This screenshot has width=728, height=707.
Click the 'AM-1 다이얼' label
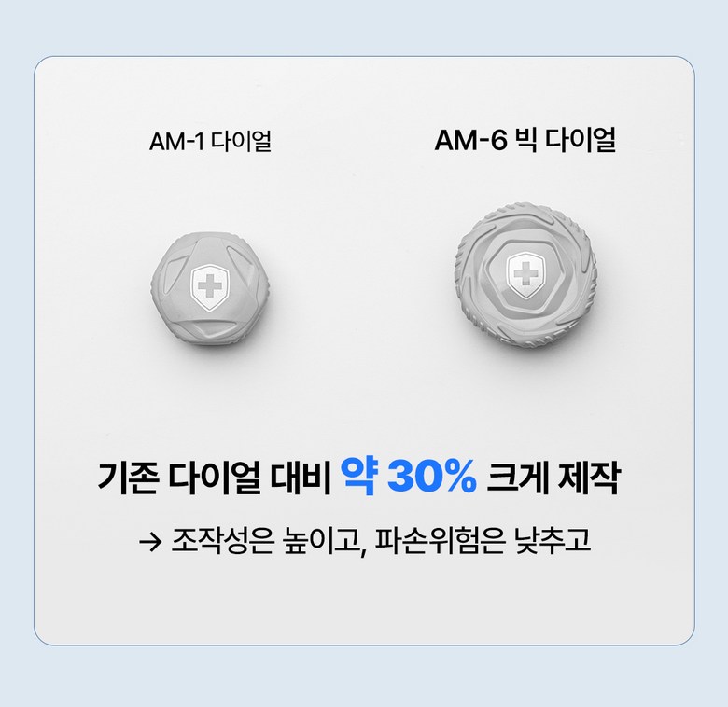[x=210, y=141]
